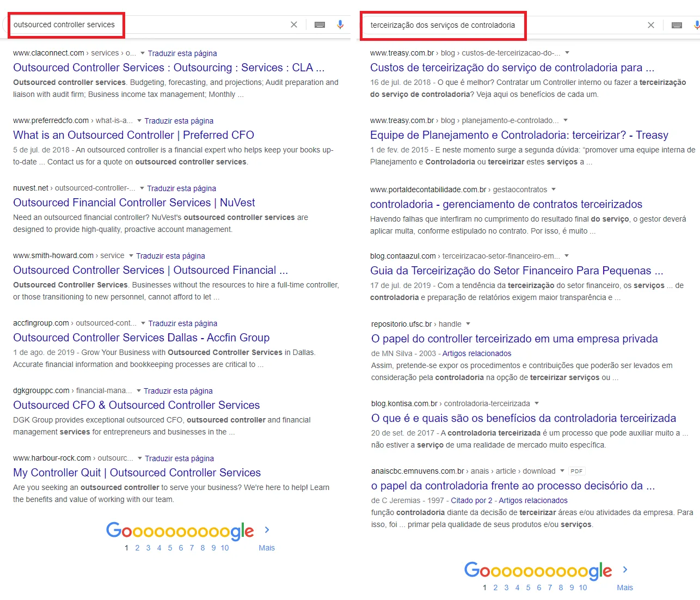Image resolution: width=700 pixels, height=600 pixels.
Task: Open 'Guia da Terceirização do Setor Financeiro' result
Action: (x=517, y=271)
